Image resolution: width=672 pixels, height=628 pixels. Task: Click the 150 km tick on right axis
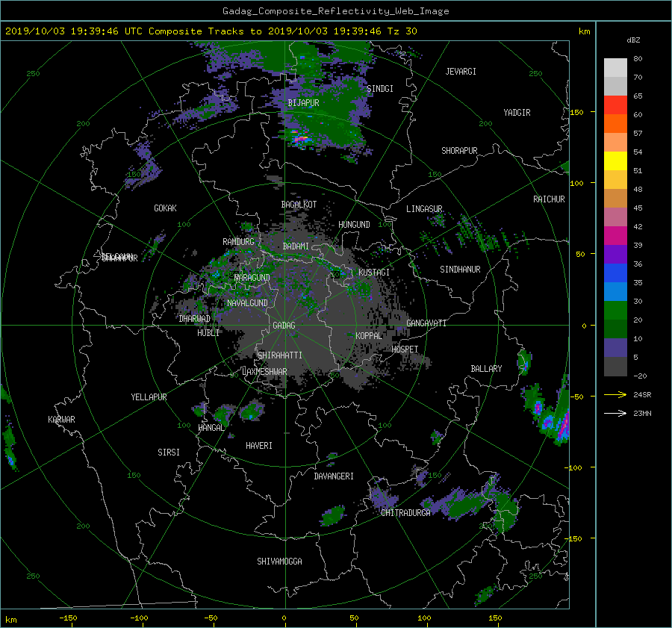576,112
